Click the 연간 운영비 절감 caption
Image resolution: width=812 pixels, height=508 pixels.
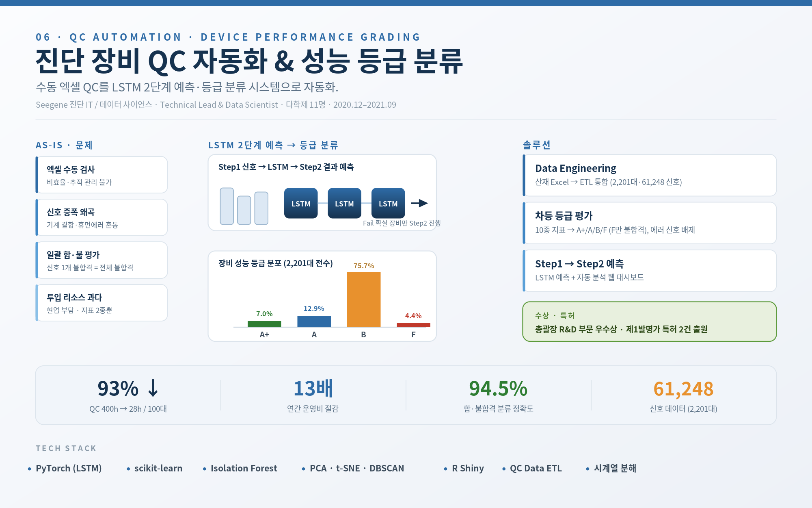[x=313, y=408]
